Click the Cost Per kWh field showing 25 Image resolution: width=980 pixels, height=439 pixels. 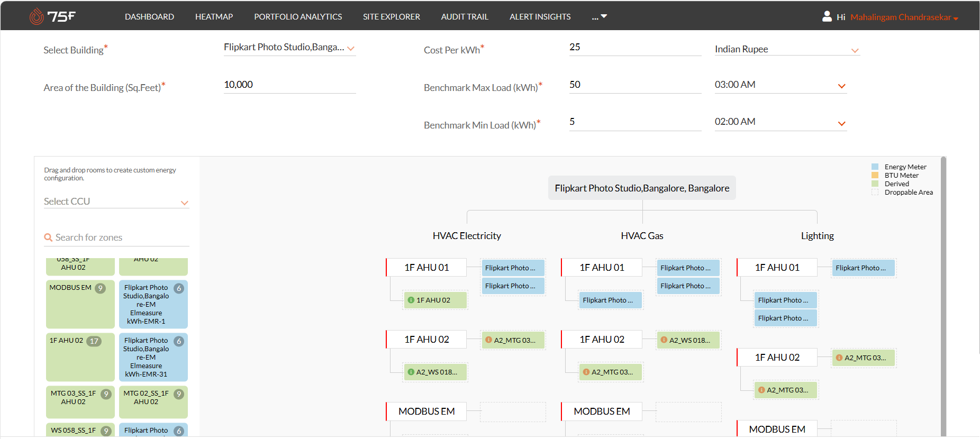pos(635,48)
